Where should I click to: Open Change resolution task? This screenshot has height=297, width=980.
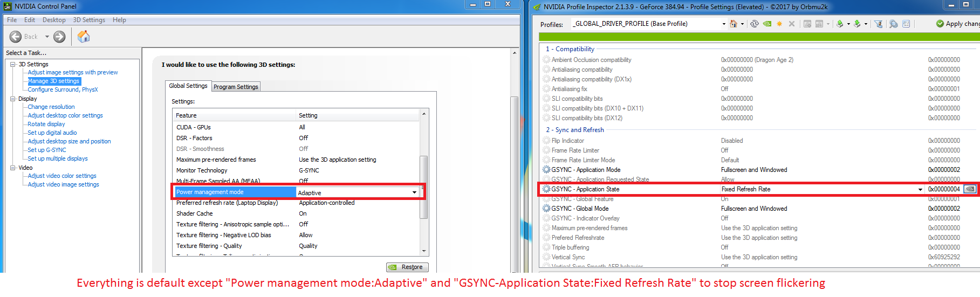click(51, 107)
